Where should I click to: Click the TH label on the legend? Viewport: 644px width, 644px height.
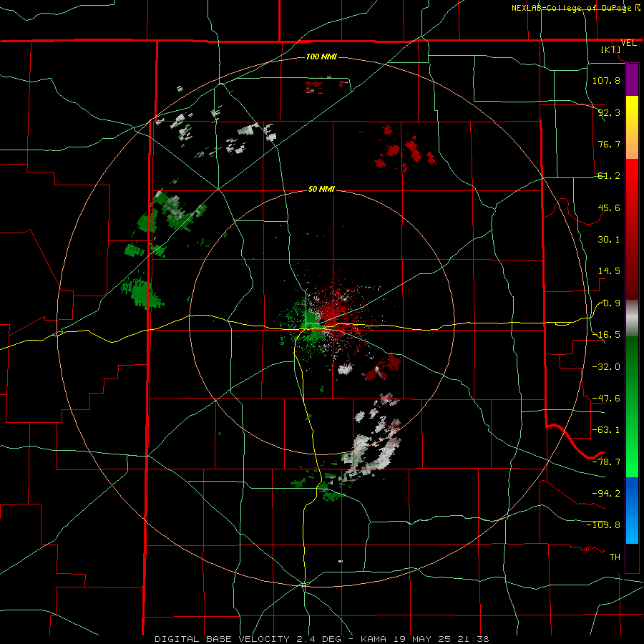coord(615,557)
